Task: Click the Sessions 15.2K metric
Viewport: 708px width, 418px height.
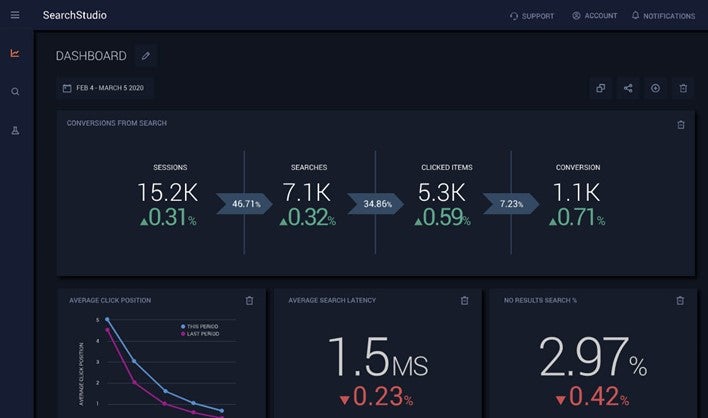Action: (x=169, y=192)
